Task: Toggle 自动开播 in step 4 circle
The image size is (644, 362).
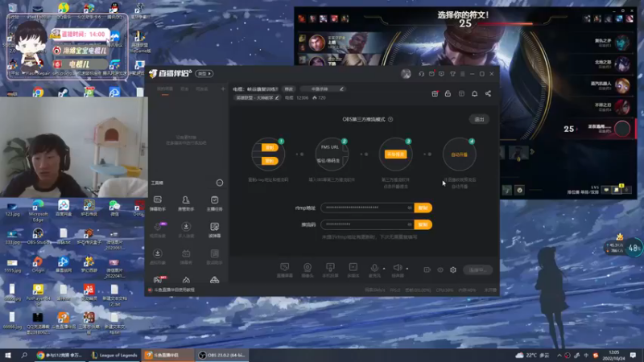Action: point(459,154)
